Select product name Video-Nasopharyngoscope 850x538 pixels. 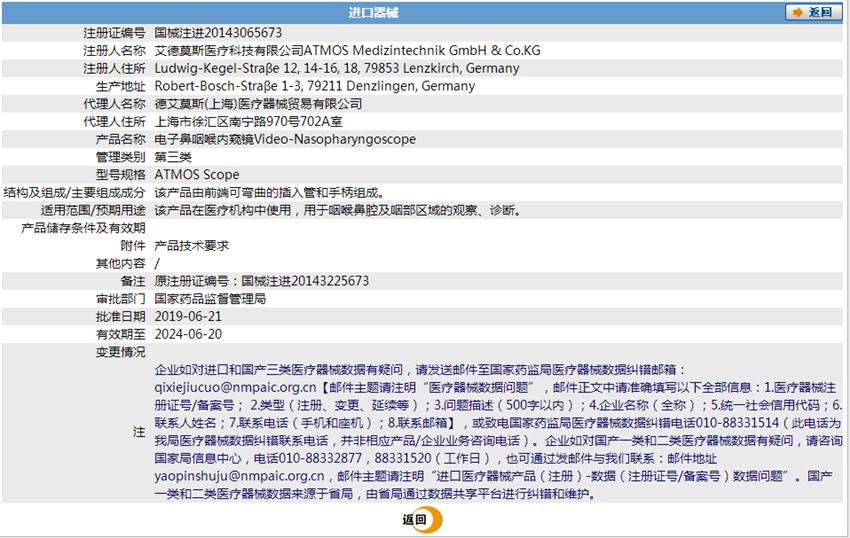[334, 139]
